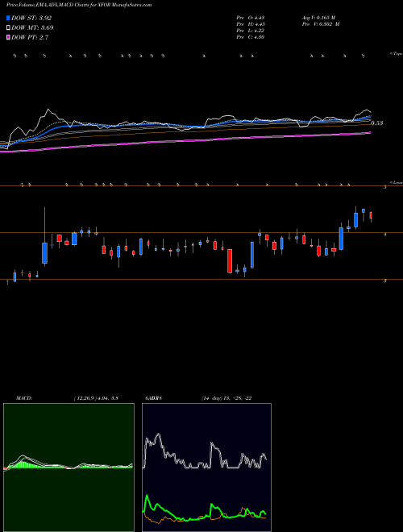Click the white DOW MT legend swatch
Screen dimensions: 403x532
[9, 27]
